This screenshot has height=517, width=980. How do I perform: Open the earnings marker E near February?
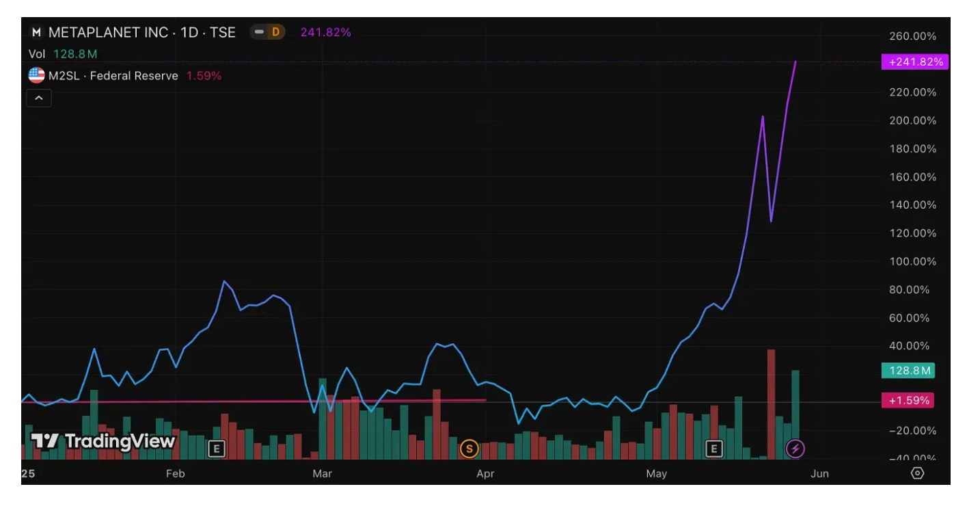(217, 449)
